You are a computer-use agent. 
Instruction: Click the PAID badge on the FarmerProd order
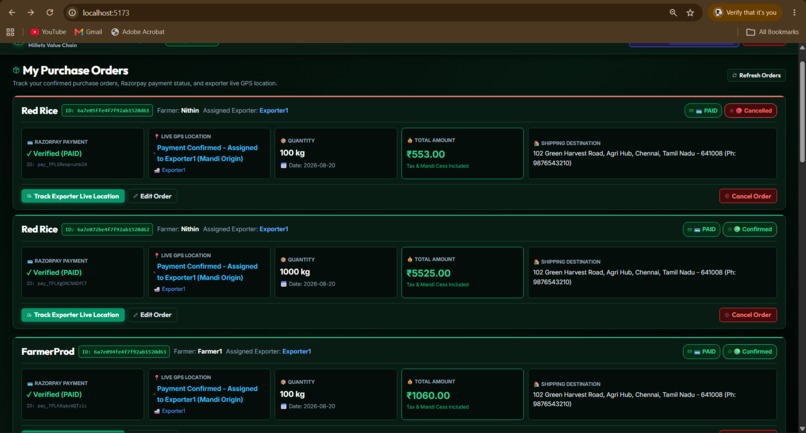coord(702,352)
